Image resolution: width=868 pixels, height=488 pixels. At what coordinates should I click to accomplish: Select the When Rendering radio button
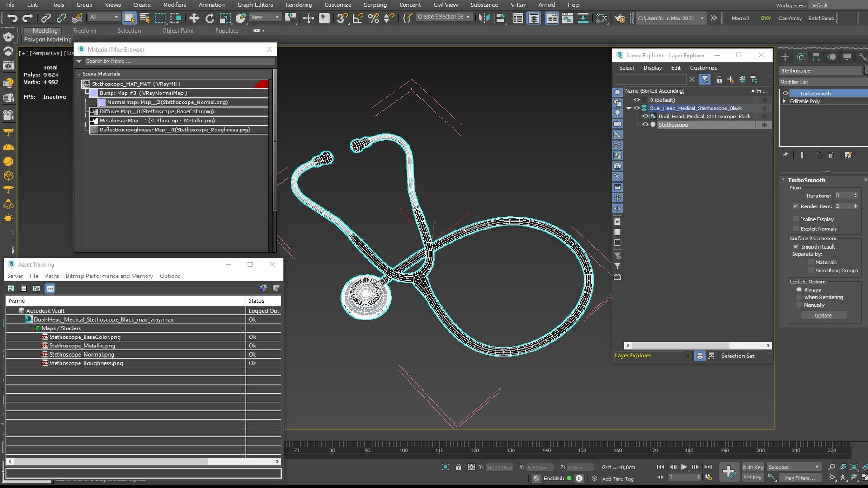coord(799,297)
